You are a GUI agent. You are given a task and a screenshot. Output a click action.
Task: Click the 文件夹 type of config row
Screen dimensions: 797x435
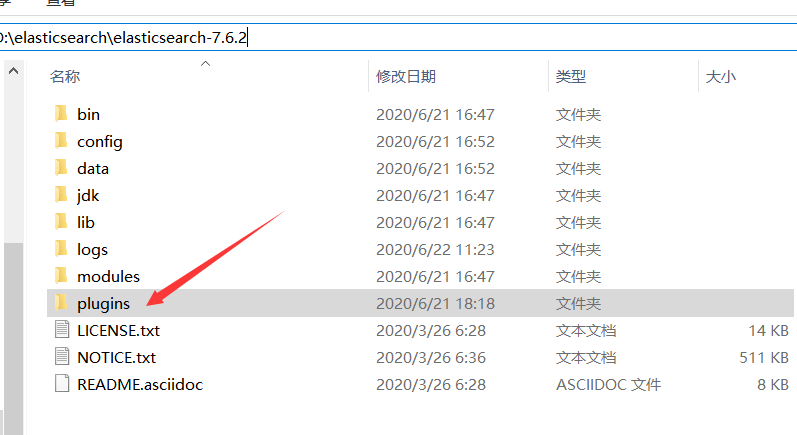(578, 141)
